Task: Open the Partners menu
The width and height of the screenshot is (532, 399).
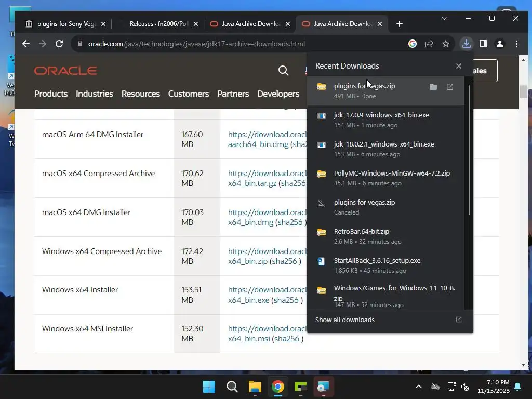Action: pos(233,94)
